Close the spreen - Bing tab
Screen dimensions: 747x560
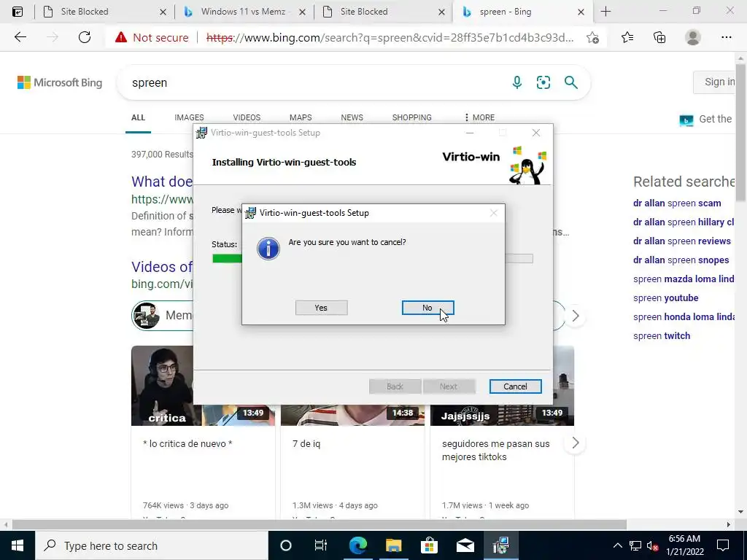pos(581,12)
